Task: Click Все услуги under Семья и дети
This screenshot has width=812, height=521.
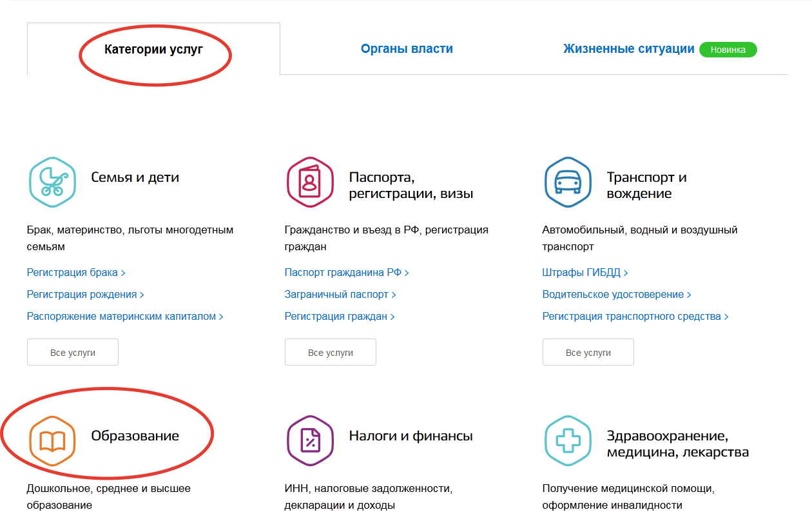Action: click(73, 353)
